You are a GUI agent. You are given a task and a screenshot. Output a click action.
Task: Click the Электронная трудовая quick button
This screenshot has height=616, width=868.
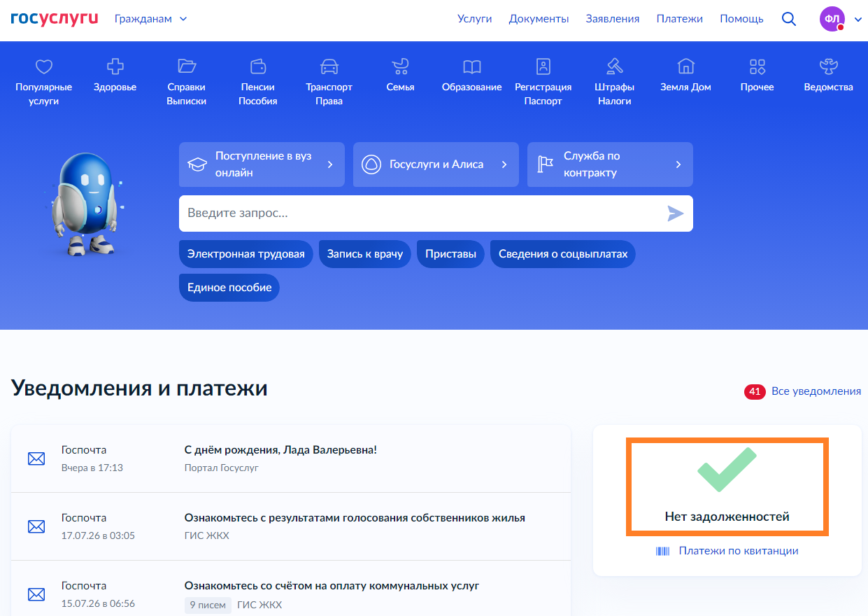(x=246, y=254)
